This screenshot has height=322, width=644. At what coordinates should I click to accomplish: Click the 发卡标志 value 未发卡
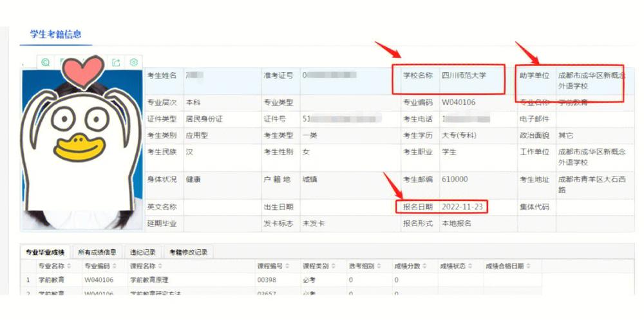pos(314,224)
